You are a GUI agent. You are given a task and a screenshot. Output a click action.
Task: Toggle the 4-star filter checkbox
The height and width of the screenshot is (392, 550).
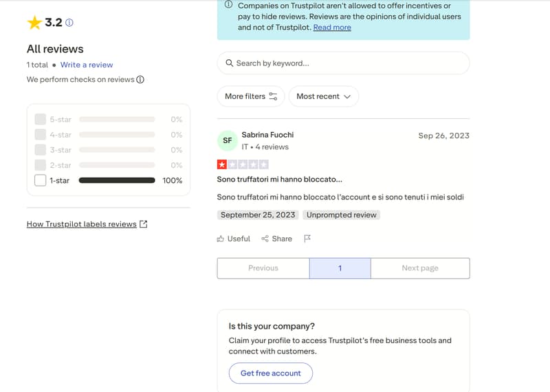tap(41, 134)
